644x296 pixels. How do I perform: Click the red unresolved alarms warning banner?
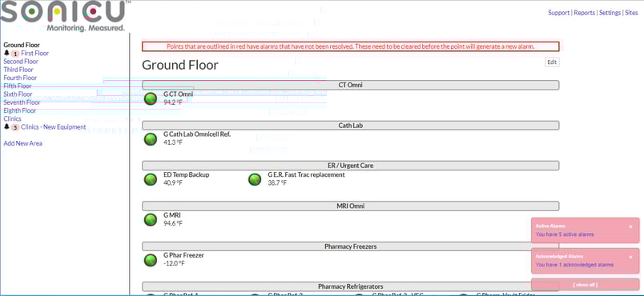[x=350, y=46]
